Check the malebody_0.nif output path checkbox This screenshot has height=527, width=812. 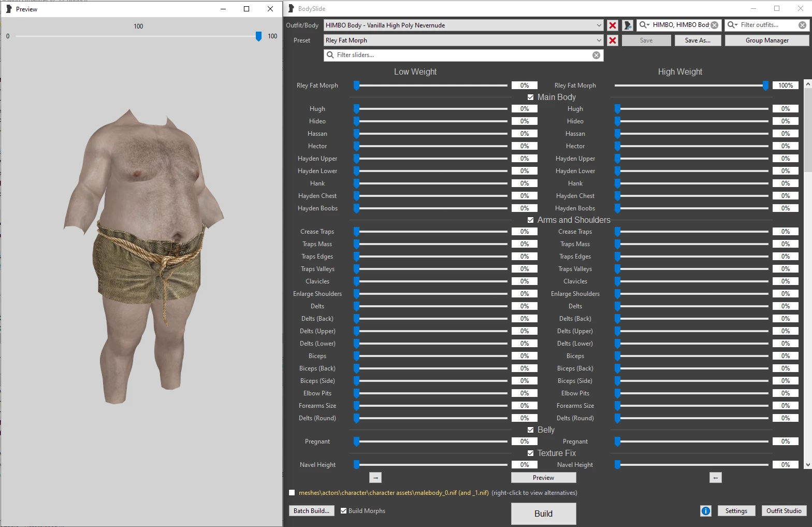pyautogui.click(x=292, y=493)
